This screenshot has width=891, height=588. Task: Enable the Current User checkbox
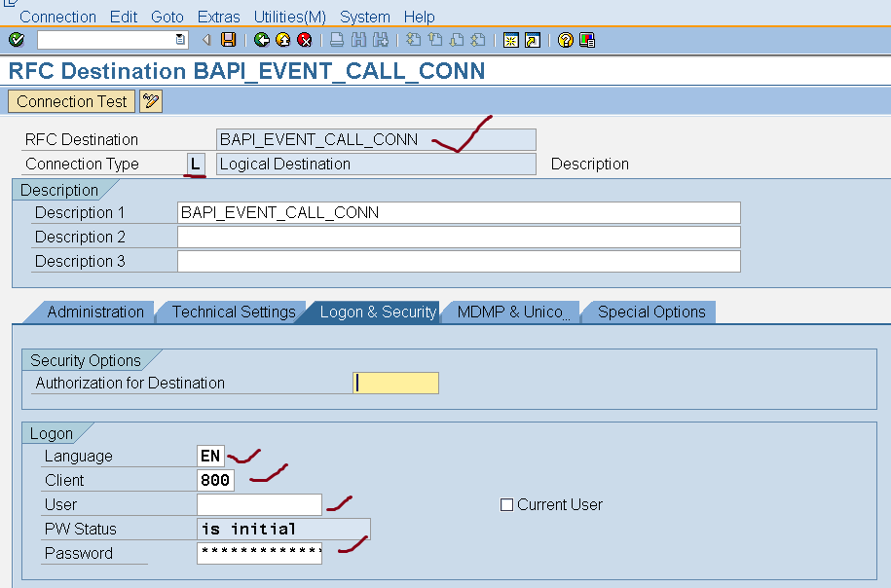(x=507, y=504)
